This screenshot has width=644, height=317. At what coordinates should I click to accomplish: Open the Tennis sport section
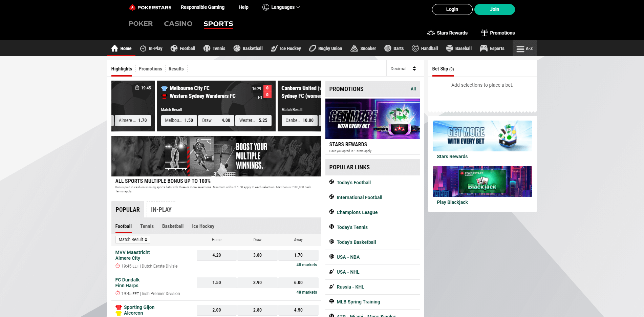coord(214,48)
